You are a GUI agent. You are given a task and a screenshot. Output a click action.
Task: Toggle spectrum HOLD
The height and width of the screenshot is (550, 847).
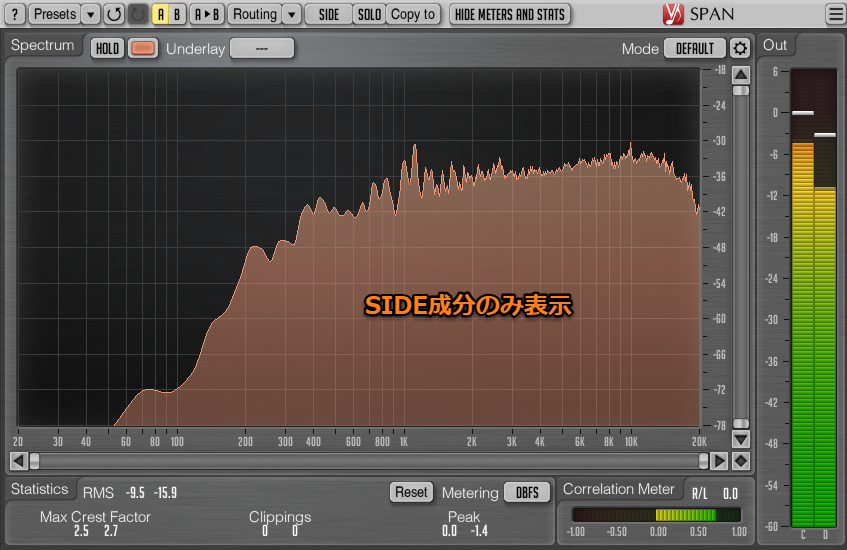pyautogui.click(x=107, y=49)
